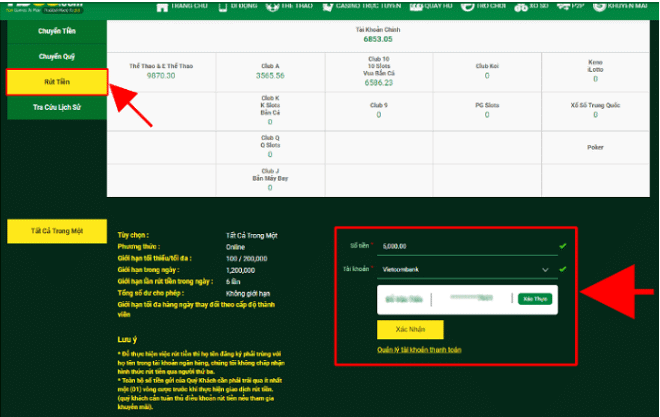This screenshot has height=417, width=660.
Task: Open the Tất Cả Trong Một option selector
Action: pos(56,230)
